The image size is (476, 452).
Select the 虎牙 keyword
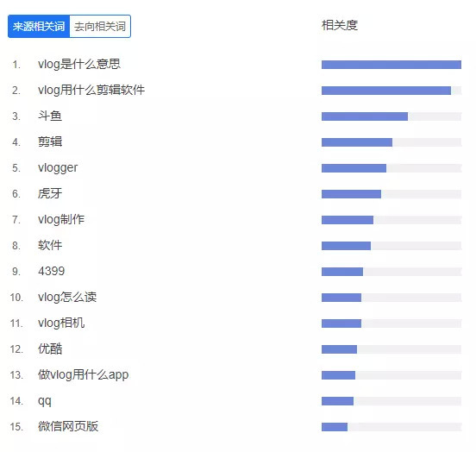coord(50,193)
